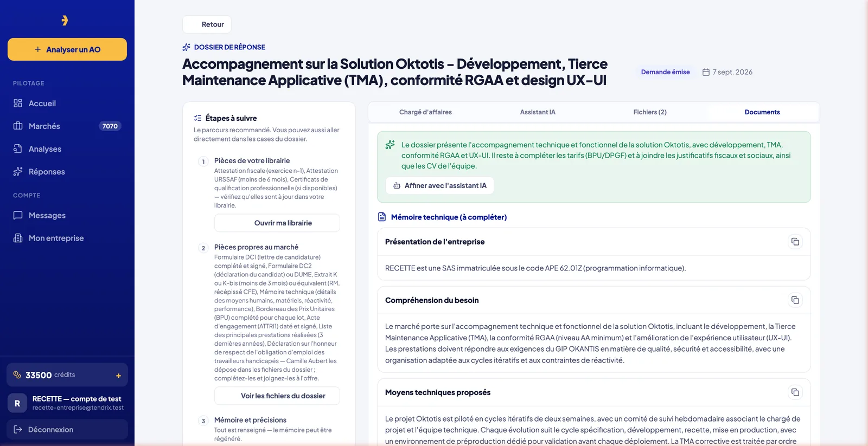Click step 2 Pièces propres au marché
This screenshot has height=446, width=868.
(256, 247)
